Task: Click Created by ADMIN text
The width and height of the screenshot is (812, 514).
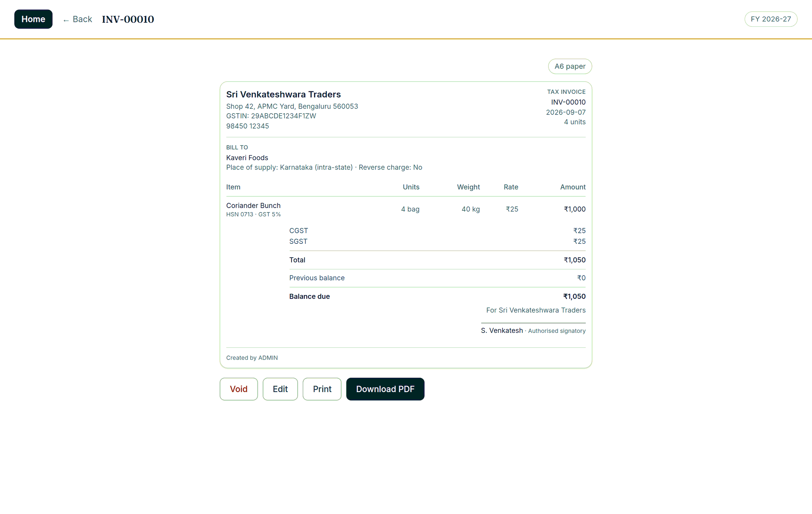Action: tap(252, 358)
